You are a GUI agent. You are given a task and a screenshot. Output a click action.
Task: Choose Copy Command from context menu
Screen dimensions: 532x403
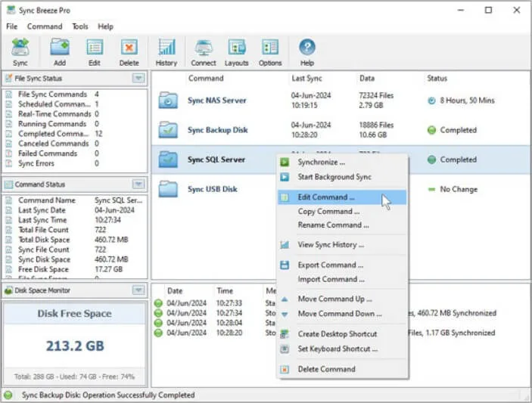pos(342,212)
